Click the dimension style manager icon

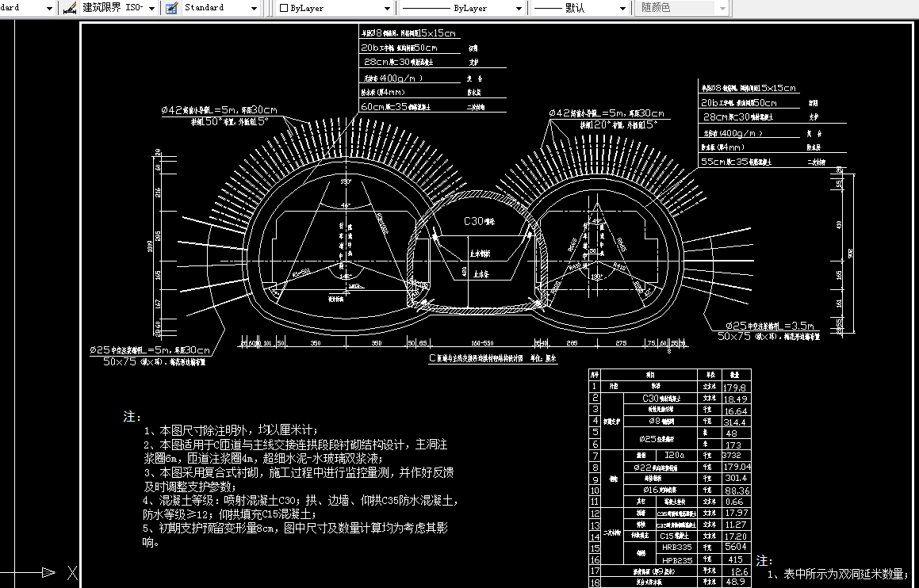(70, 8)
